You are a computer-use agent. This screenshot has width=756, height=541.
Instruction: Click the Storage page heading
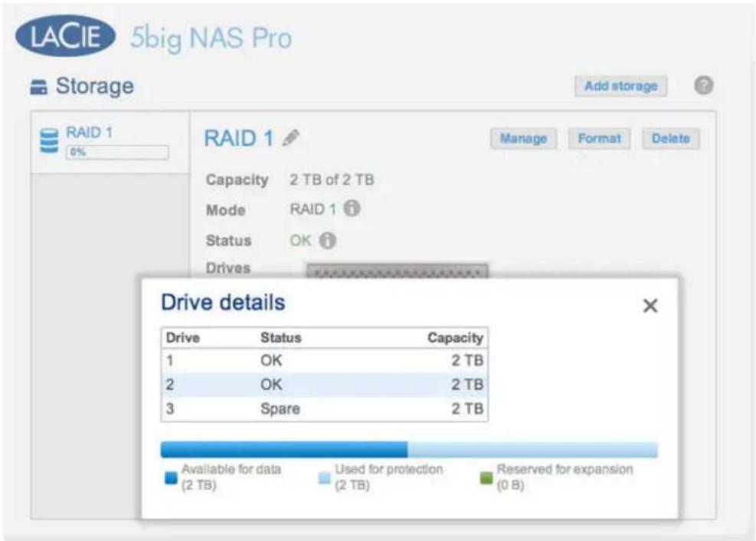94,87
